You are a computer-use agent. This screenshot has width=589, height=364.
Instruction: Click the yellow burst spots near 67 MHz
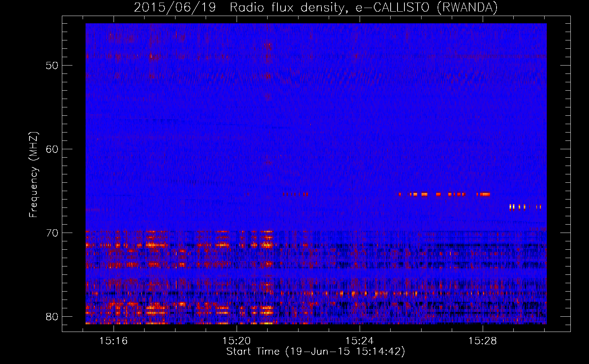click(525, 207)
